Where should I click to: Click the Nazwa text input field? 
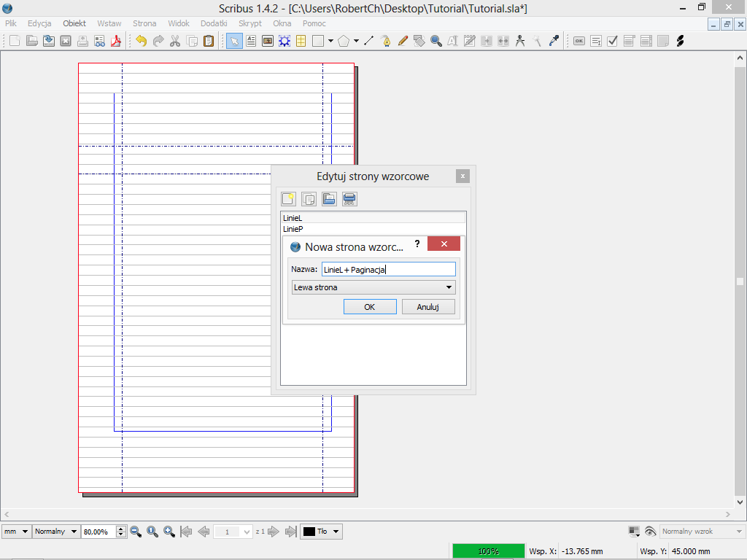pyautogui.click(x=388, y=269)
